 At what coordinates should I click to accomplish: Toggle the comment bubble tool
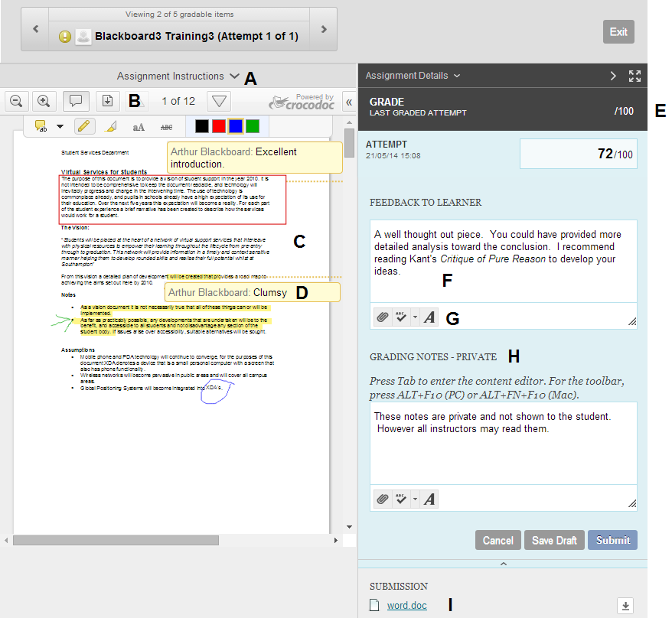coord(75,101)
